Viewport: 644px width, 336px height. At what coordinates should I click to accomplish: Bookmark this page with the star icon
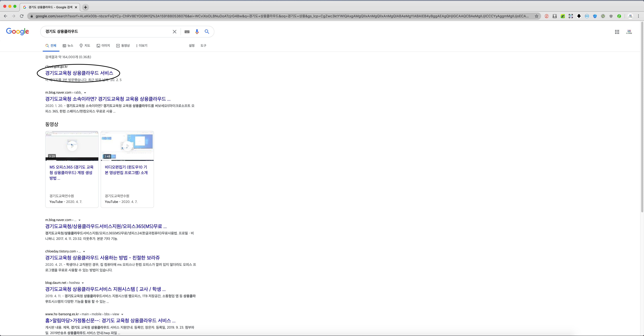[x=536, y=16]
